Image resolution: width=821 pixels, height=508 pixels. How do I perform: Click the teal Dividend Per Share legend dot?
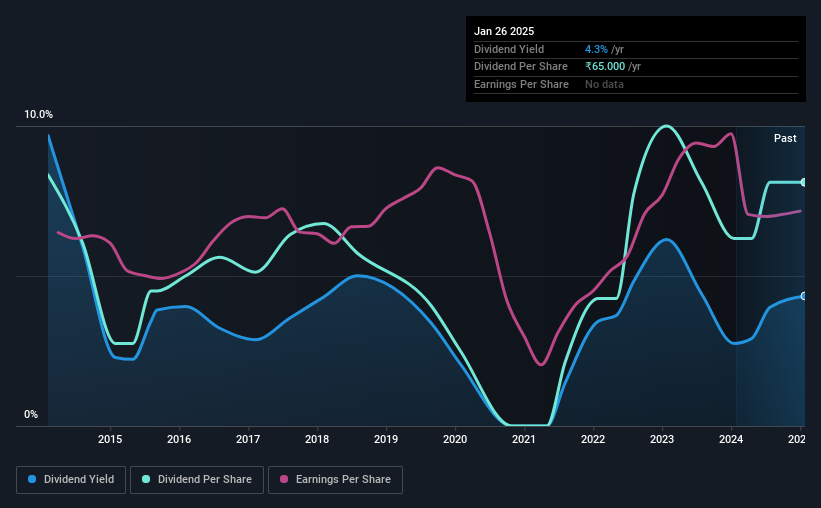[x=146, y=479]
